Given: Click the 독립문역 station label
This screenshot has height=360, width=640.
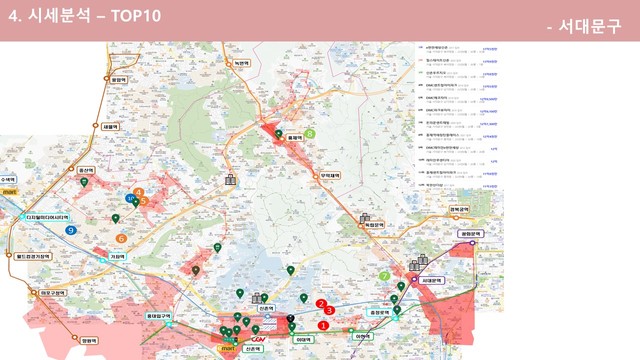Looking at the screenshot, I should (374, 225).
